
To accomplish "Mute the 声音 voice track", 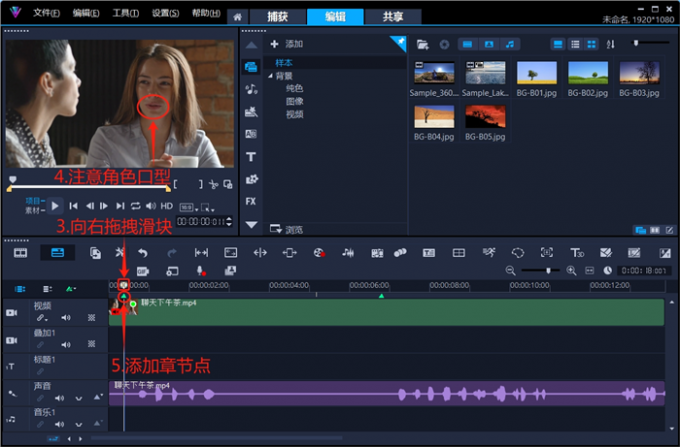I will tap(59, 398).
